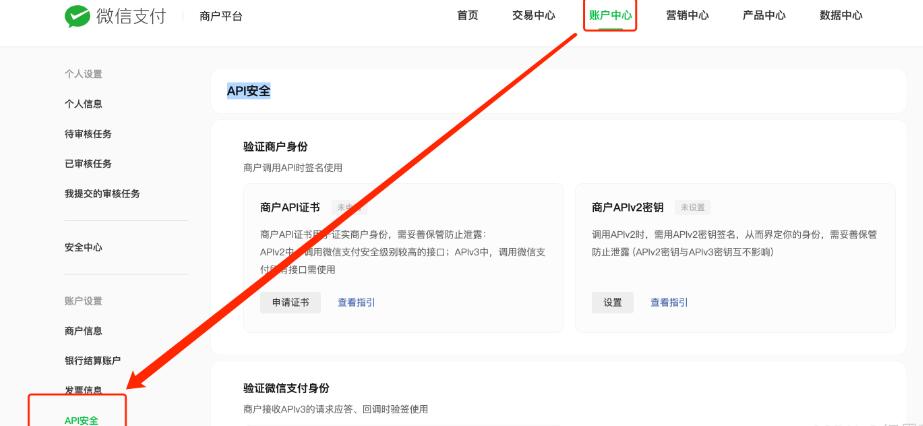This screenshot has height=426, width=923.
Task: Click the 个人设置 sidebar group label
Action: [x=83, y=74]
